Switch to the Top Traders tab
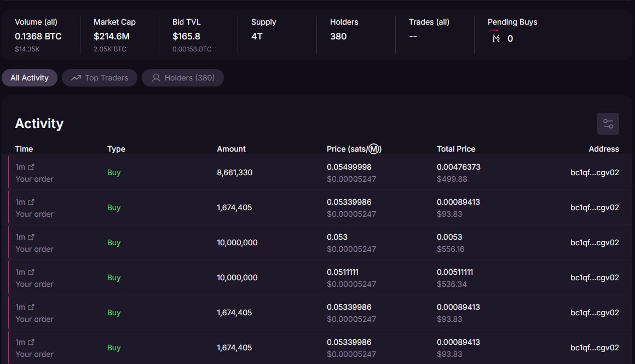635x364 pixels. 100,78
